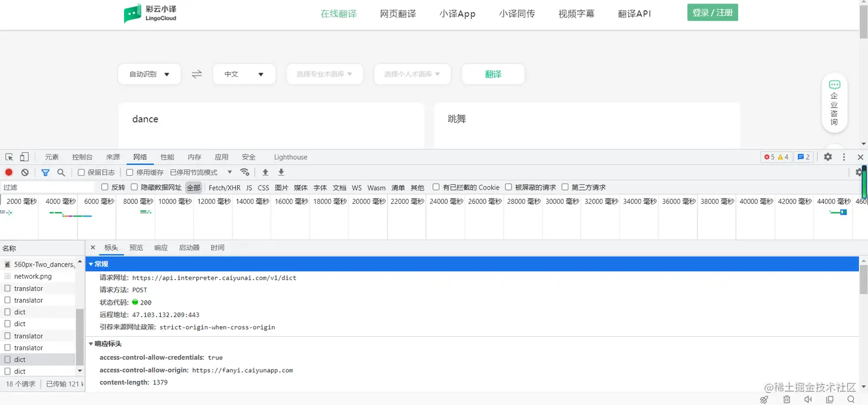Open the 内存 tab
The width and height of the screenshot is (868, 405).
click(x=195, y=157)
